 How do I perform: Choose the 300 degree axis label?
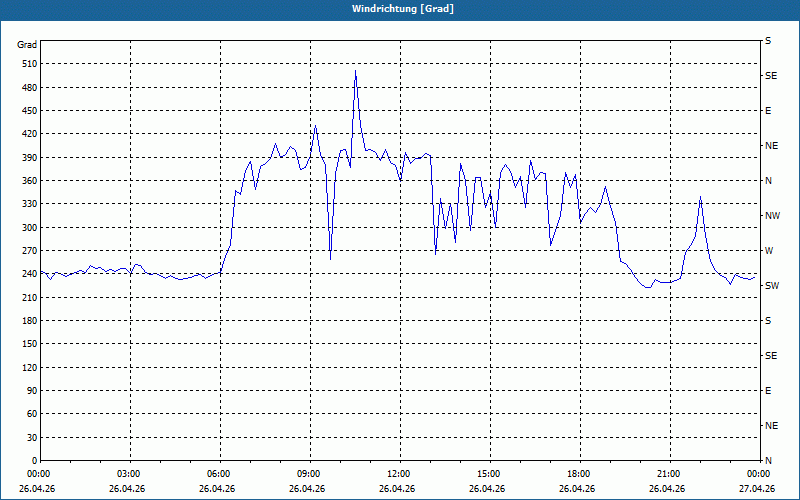pyautogui.click(x=31, y=228)
